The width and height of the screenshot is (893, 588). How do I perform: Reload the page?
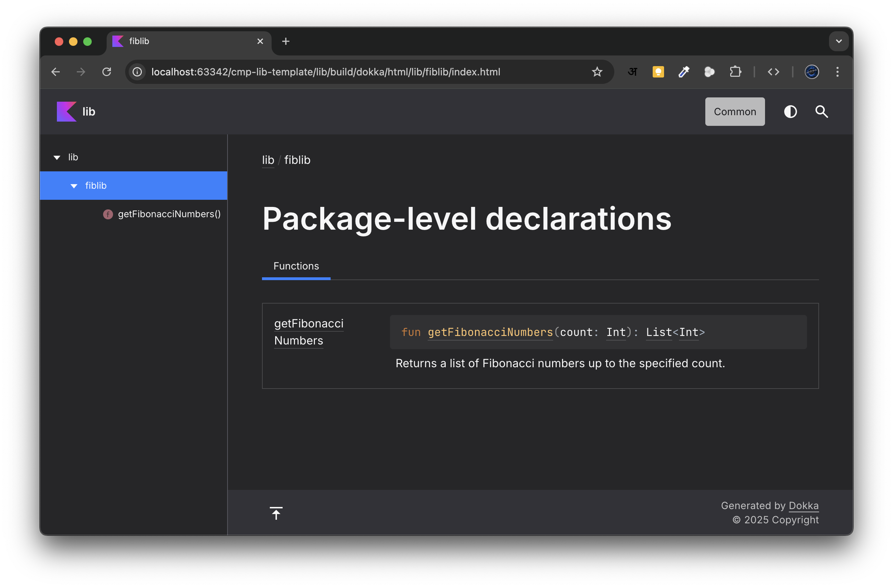(107, 72)
